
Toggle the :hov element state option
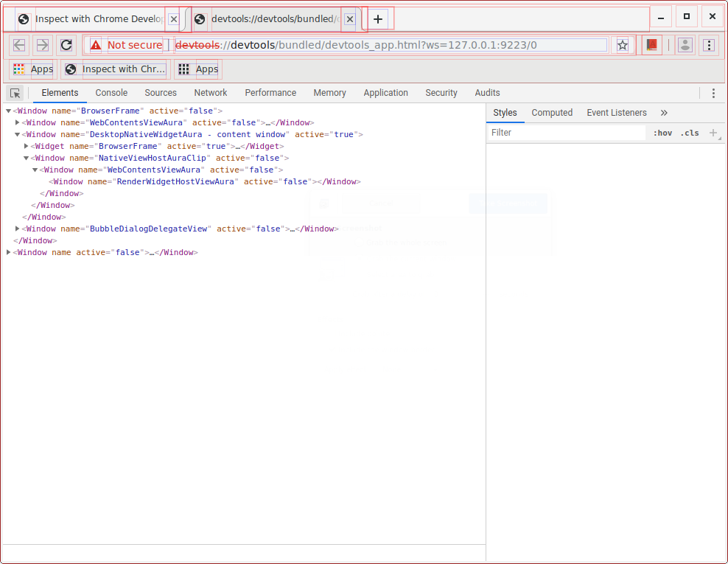point(662,133)
